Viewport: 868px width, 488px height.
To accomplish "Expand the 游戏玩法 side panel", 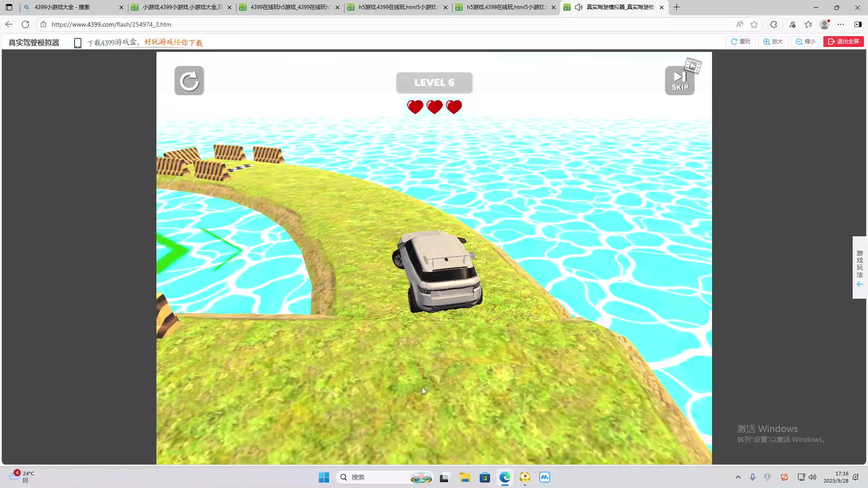I will pyautogui.click(x=859, y=267).
